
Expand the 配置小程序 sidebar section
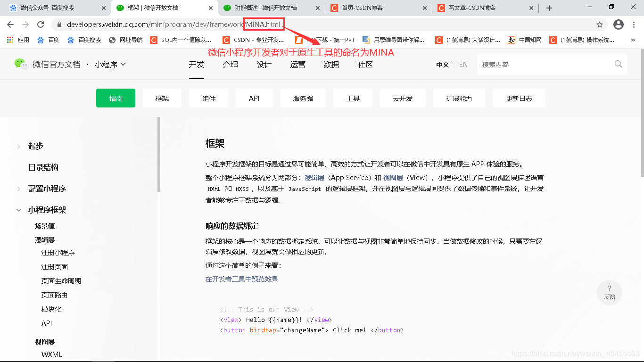point(19,189)
